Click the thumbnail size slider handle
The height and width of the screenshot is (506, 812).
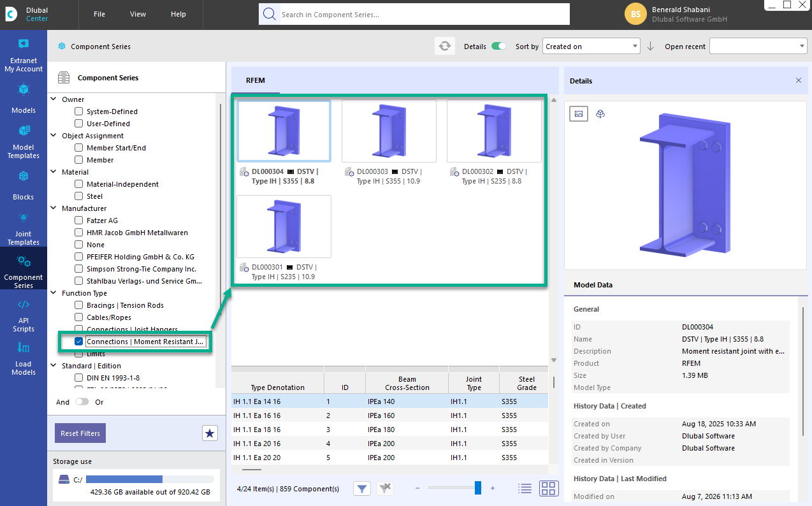pyautogui.click(x=478, y=488)
